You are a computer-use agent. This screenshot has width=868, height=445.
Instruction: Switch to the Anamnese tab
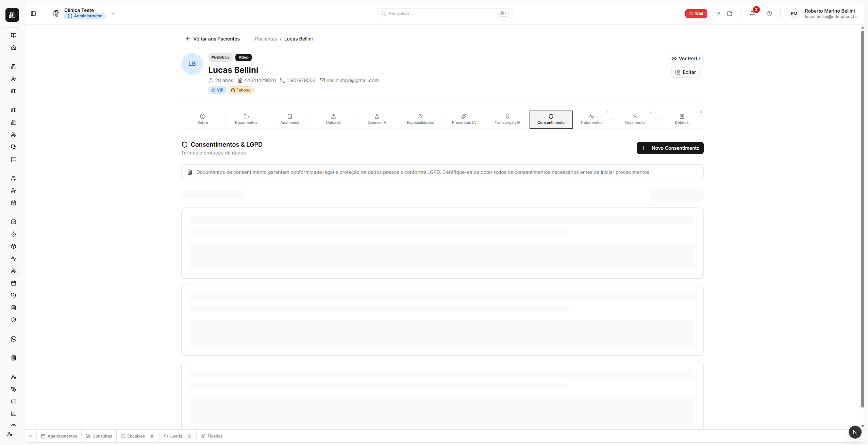[x=289, y=119]
